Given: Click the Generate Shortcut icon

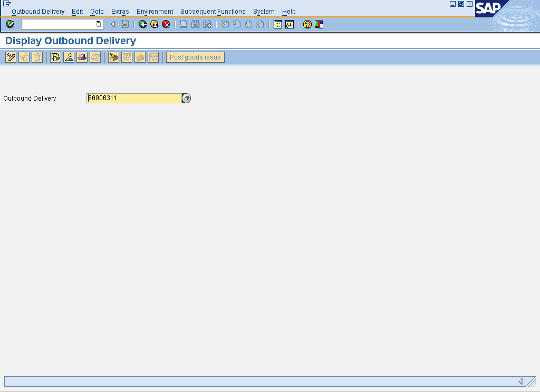Looking at the screenshot, I should [x=290, y=24].
